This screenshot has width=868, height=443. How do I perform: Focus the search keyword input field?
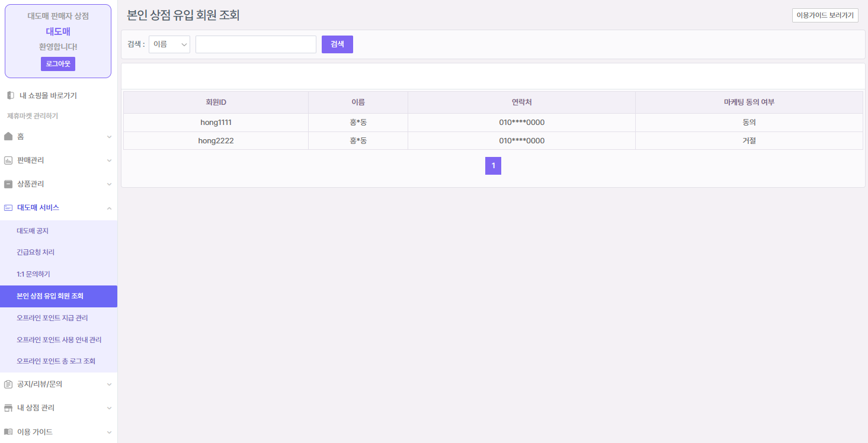pyautogui.click(x=255, y=44)
